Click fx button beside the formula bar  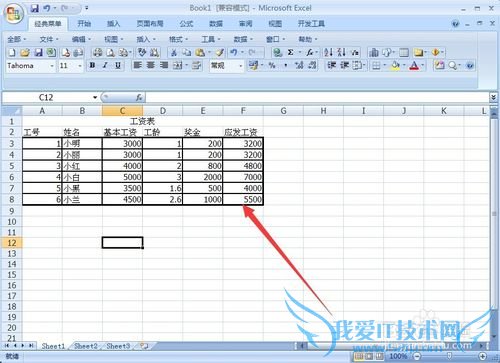click(139, 97)
